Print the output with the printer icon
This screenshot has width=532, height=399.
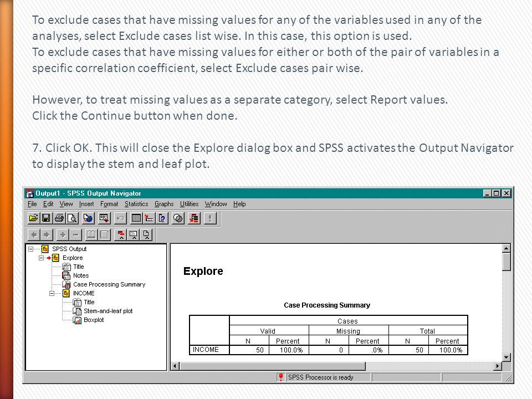point(59,218)
